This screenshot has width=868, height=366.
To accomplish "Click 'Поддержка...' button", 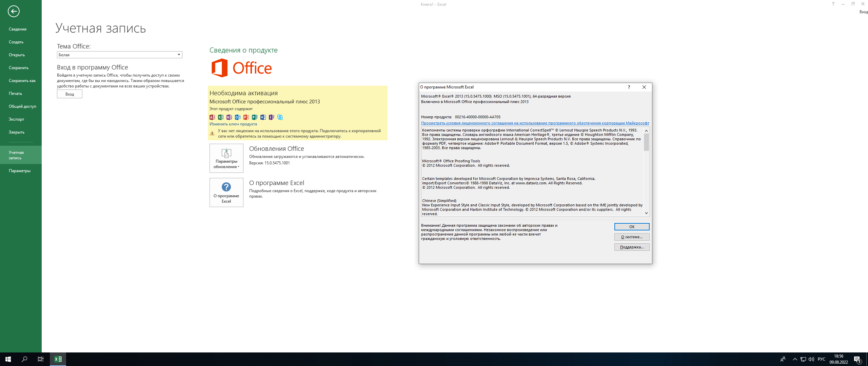I will pos(632,247).
